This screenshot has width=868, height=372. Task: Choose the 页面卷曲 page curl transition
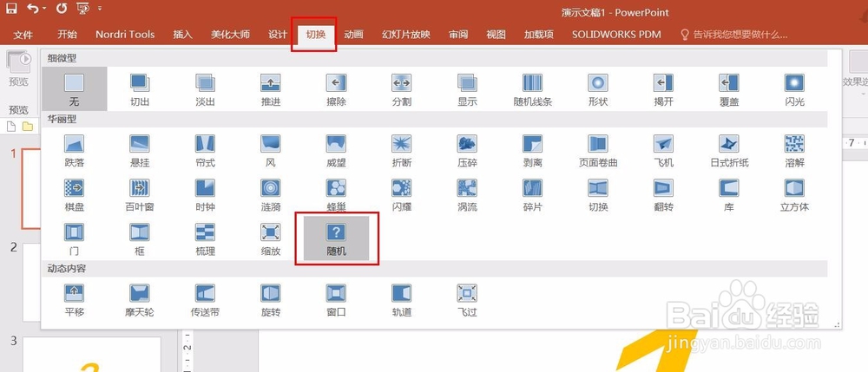click(598, 150)
